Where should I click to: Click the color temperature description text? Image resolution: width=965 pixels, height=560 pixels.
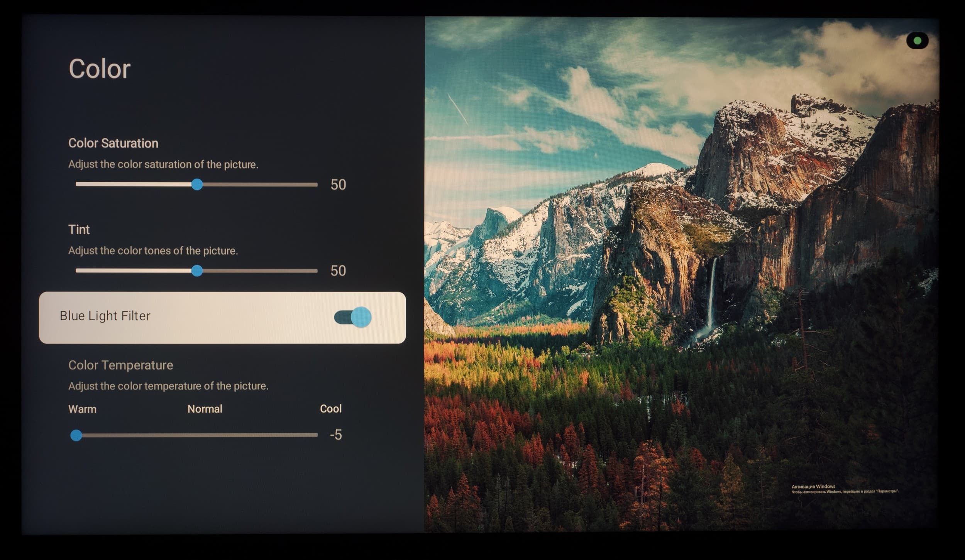168,386
